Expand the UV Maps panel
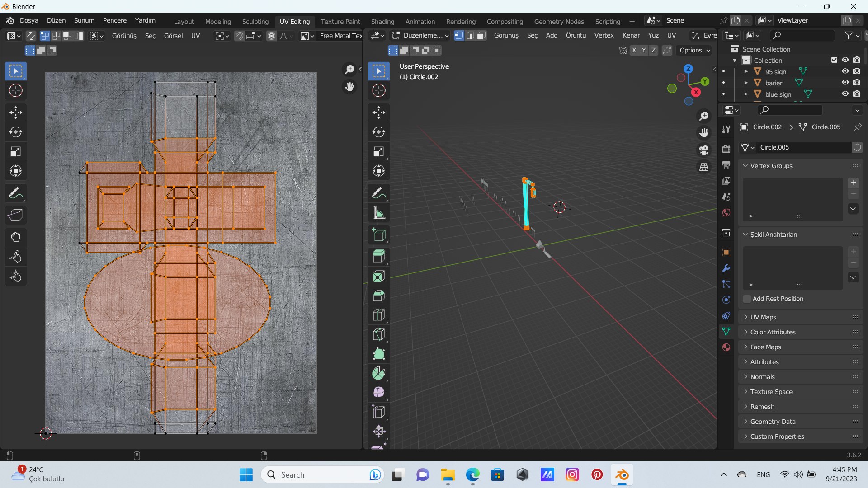This screenshot has width=868, height=488. coord(763,317)
